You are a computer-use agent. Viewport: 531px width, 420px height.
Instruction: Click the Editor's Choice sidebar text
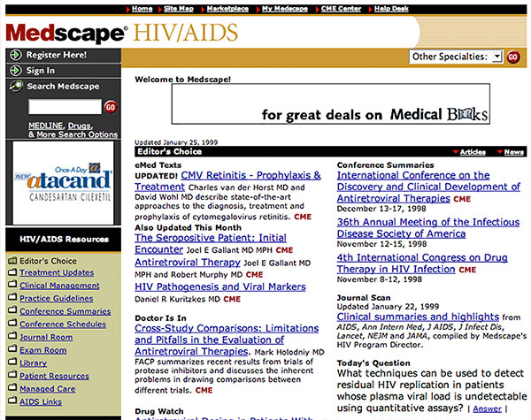[48, 261]
